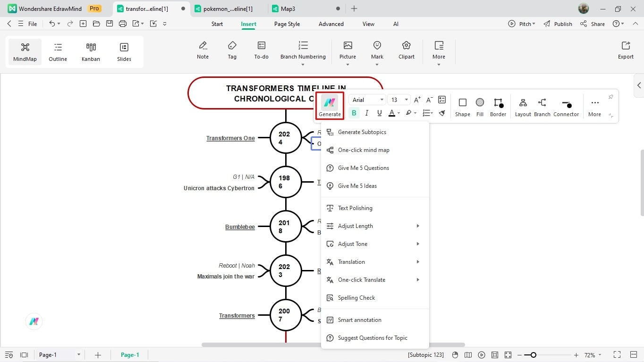The image size is (644, 362).
Task: Switch to Slides view
Action: tap(124, 52)
